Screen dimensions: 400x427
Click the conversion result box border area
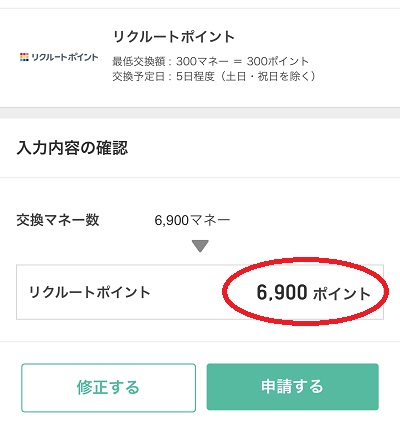(x=200, y=292)
